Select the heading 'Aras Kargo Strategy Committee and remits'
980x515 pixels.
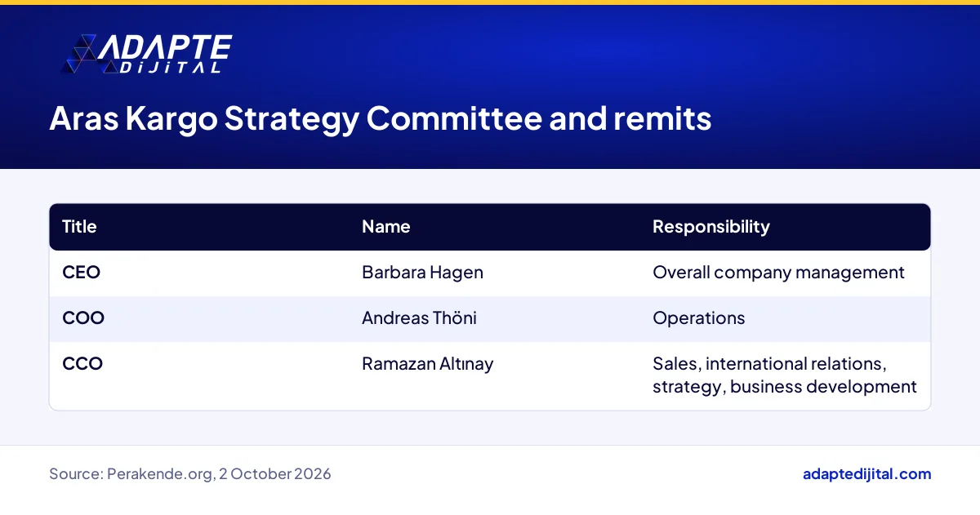[x=381, y=119]
